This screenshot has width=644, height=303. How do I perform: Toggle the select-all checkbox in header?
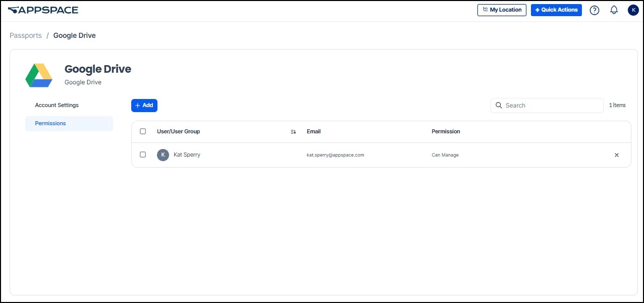(143, 131)
